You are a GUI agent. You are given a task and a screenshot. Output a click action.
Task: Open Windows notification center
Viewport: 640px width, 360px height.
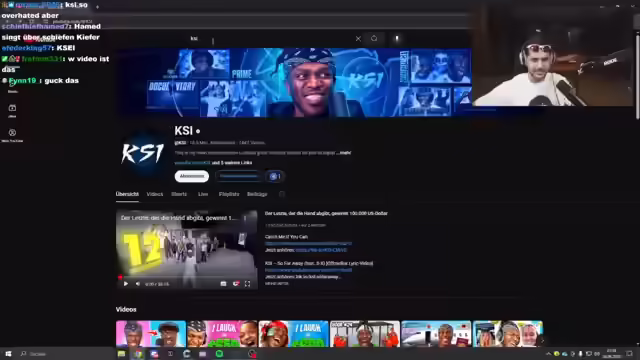coord(629,353)
